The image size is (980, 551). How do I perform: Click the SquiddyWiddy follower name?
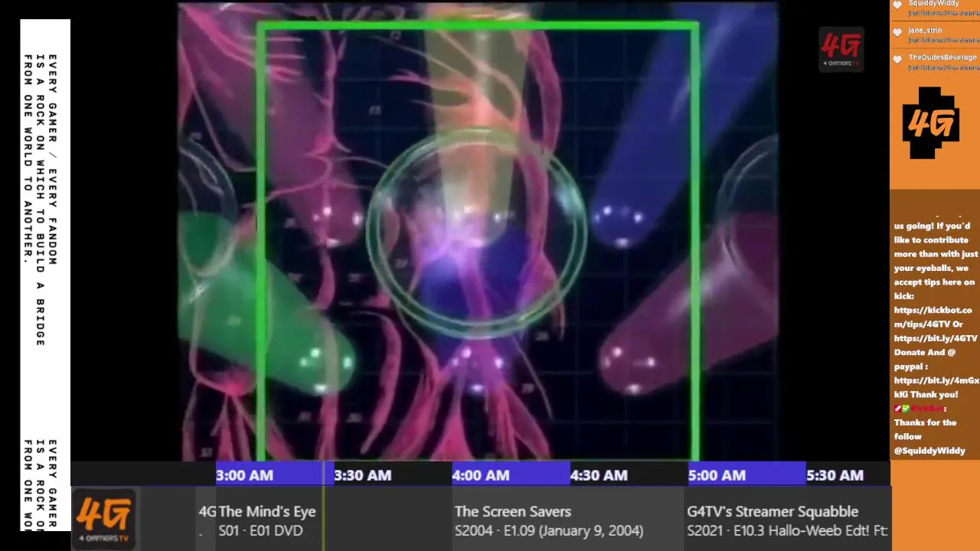click(x=933, y=4)
